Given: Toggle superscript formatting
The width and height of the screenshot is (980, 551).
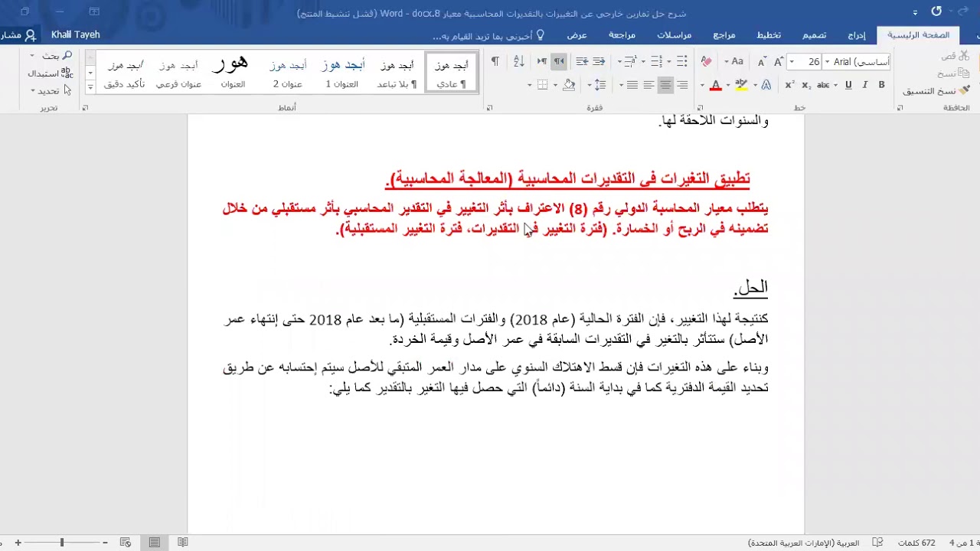Looking at the screenshot, I should coord(790,85).
